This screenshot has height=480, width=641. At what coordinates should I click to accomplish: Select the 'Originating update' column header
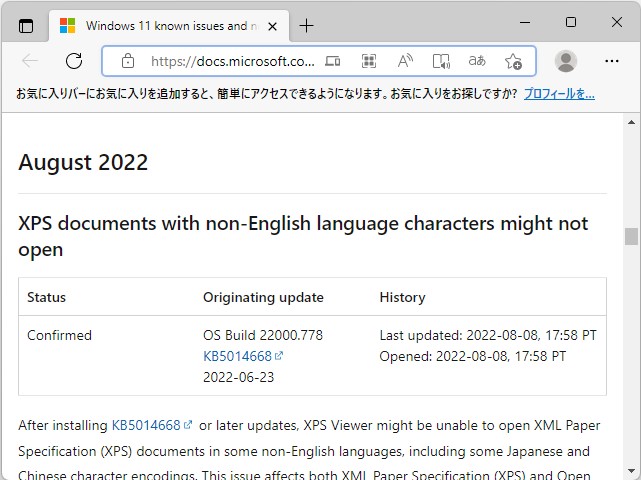coord(263,297)
